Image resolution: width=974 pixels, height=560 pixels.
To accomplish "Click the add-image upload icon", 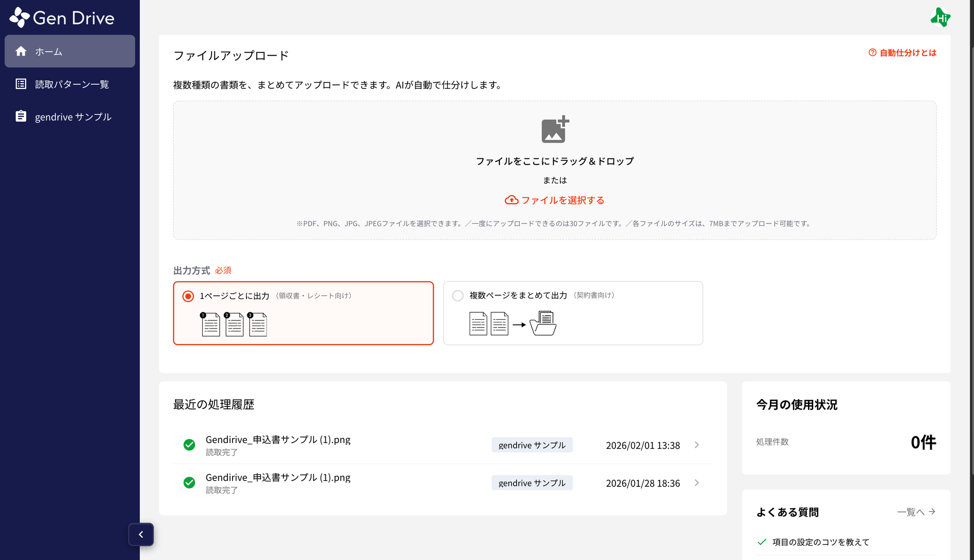I will [555, 129].
